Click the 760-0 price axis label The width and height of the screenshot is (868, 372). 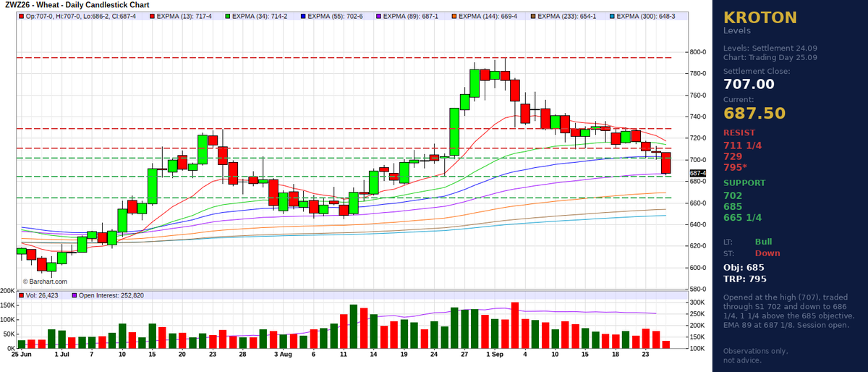(x=698, y=95)
